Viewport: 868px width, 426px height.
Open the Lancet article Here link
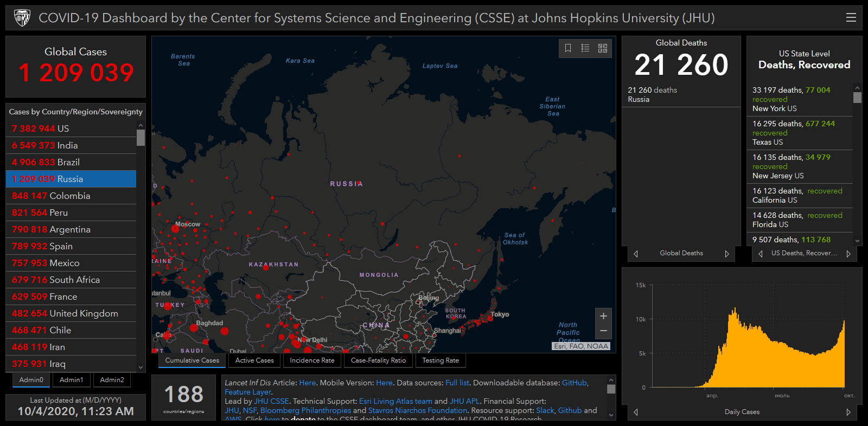(307, 383)
